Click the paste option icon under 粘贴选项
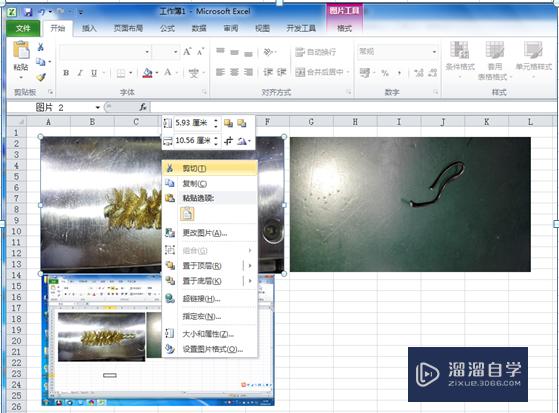 point(188,214)
